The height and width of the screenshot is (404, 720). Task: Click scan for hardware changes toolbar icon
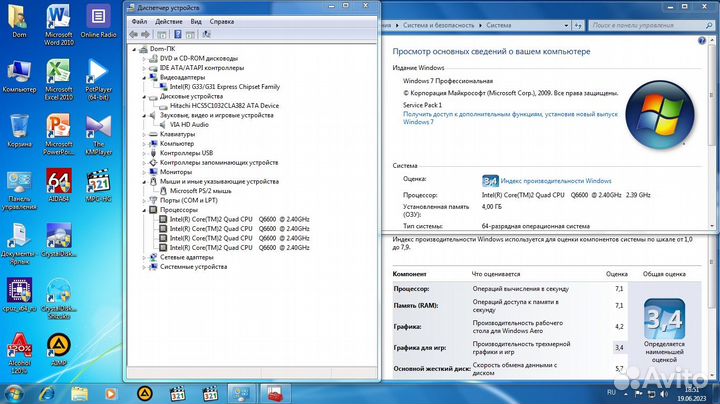(206, 34)
